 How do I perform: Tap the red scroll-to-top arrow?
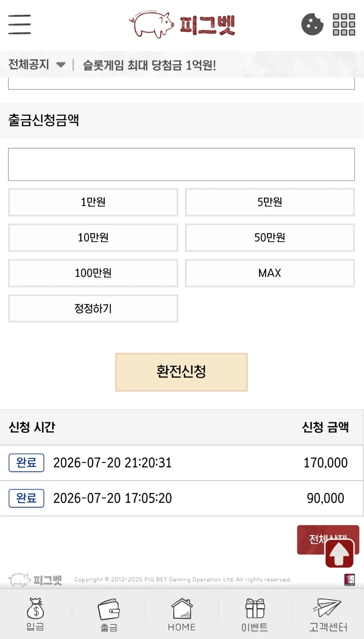coord(340,554)
